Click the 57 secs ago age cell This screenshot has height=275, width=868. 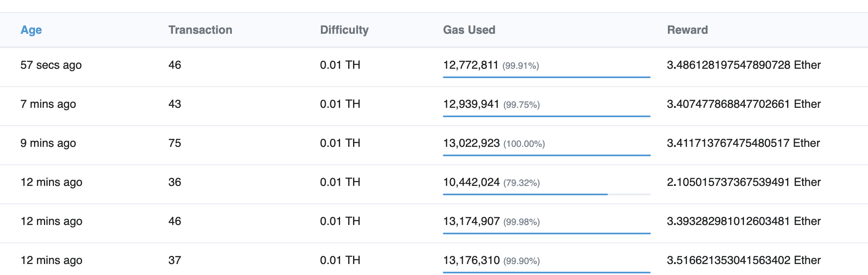[51, 65]
